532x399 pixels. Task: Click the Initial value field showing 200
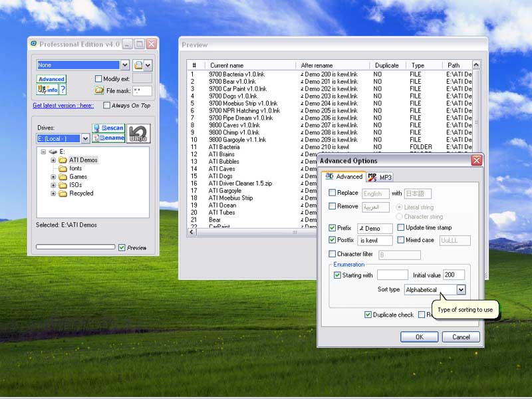click(454, 275)
